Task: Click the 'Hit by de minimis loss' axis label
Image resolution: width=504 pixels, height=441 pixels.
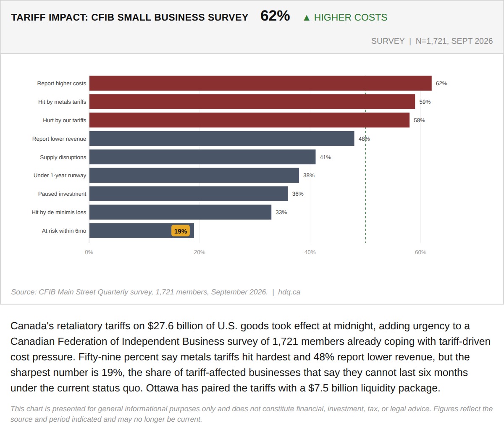Action: 59,212
